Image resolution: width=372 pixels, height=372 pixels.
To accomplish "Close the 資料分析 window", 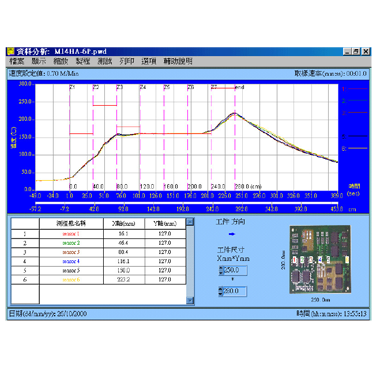I will pos(366,51).
